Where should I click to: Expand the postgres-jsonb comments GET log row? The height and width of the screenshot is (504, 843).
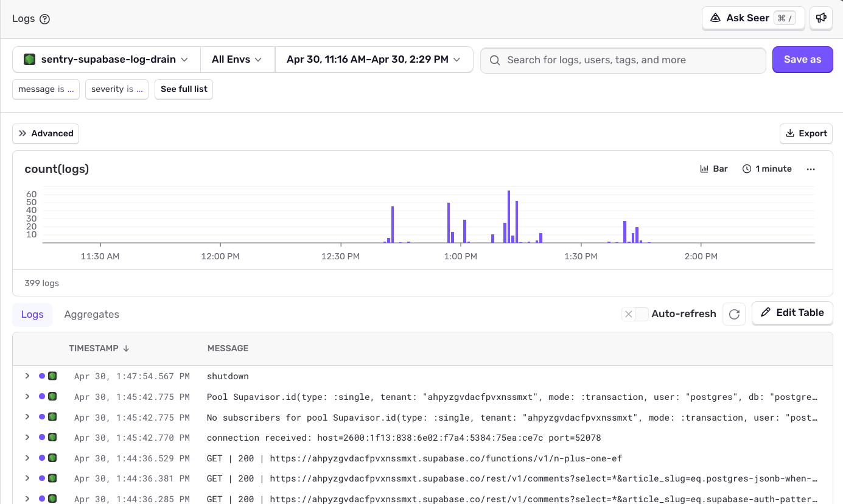point(27,478)
